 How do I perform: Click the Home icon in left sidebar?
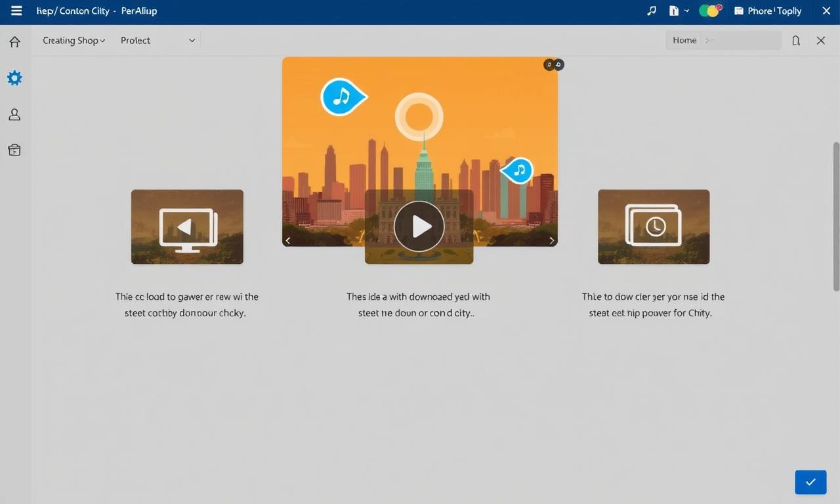(14, 42)
